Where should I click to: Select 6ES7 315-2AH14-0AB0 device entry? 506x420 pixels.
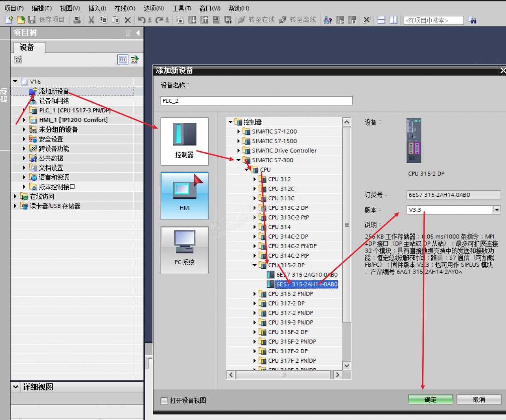click(x=307, y=284)
